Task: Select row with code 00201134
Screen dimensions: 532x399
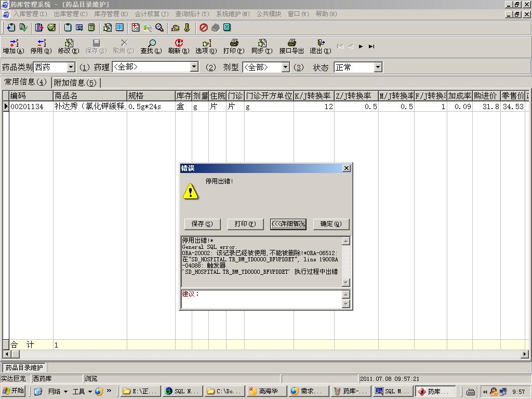Action: coord(267,106)
